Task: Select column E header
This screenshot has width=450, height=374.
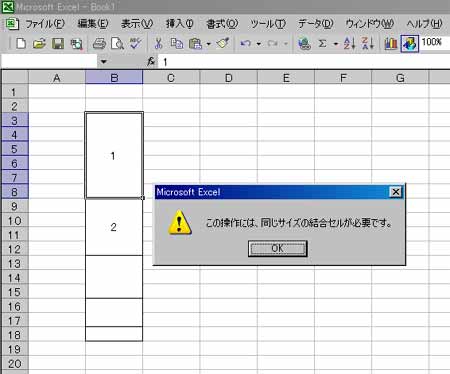Action: click(x=286, y=78)
